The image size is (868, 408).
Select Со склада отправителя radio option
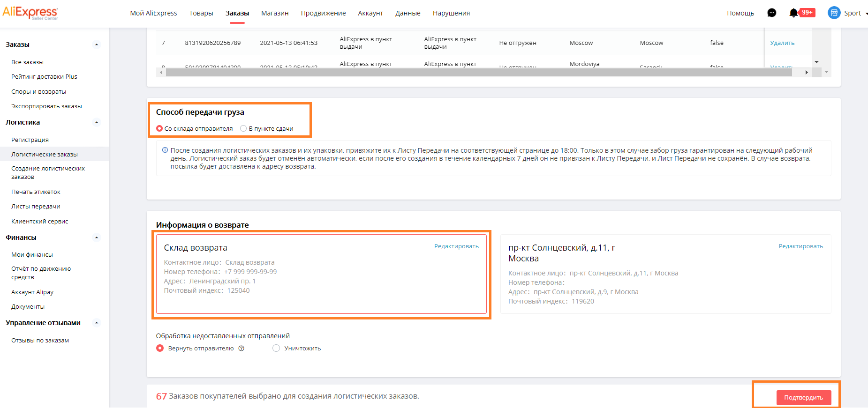(x=159, y=128)
